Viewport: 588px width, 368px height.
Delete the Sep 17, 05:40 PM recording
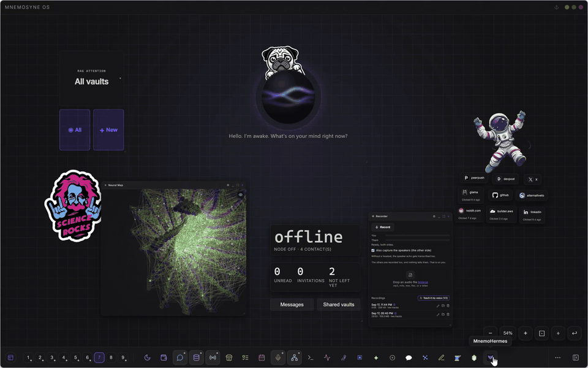pos(448,314)
